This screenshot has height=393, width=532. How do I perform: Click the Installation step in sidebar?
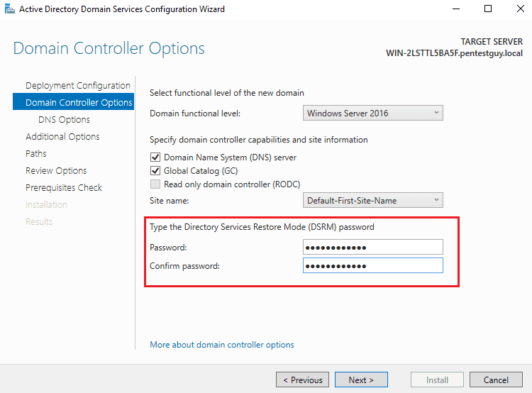pyautogui.click(x=47, y=204)
